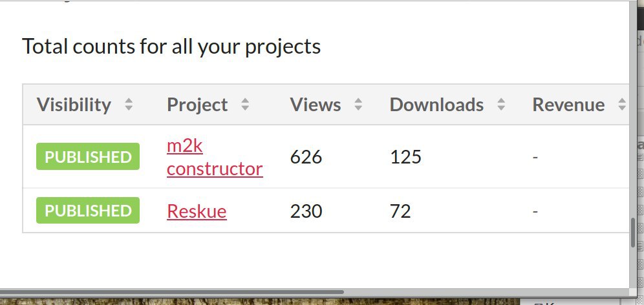Click the sort arrows next to Downloads
The image size is (644, 305).
click(x=501, y=105)
